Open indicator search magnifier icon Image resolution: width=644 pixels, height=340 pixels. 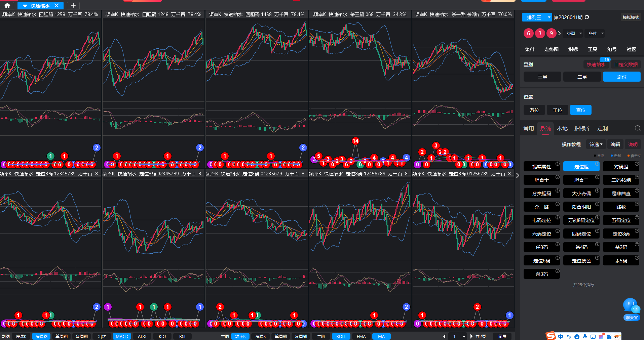pyautogui.click(x=637, y=128)
